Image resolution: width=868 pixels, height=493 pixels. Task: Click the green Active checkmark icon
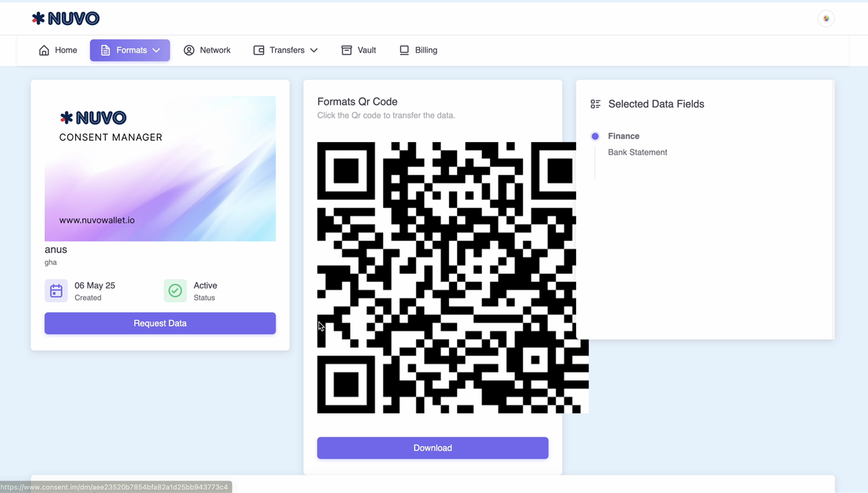[x=175, y=291]
